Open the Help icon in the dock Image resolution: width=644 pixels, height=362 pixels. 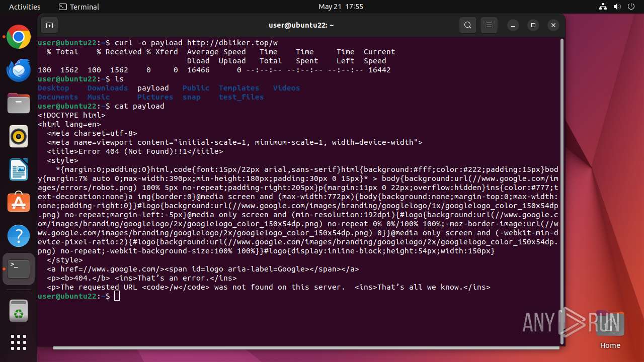pos(19,235)
